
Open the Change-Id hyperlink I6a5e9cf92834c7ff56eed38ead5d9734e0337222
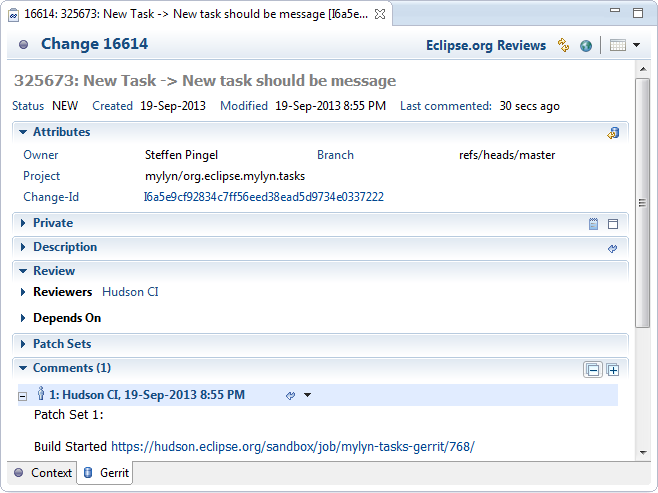[x=264, y=197]
